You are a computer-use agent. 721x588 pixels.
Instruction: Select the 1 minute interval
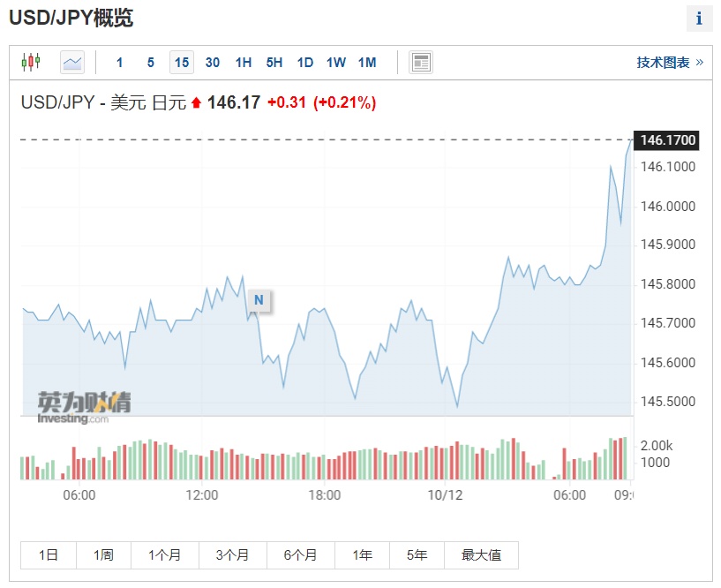(x=120, y=62)
